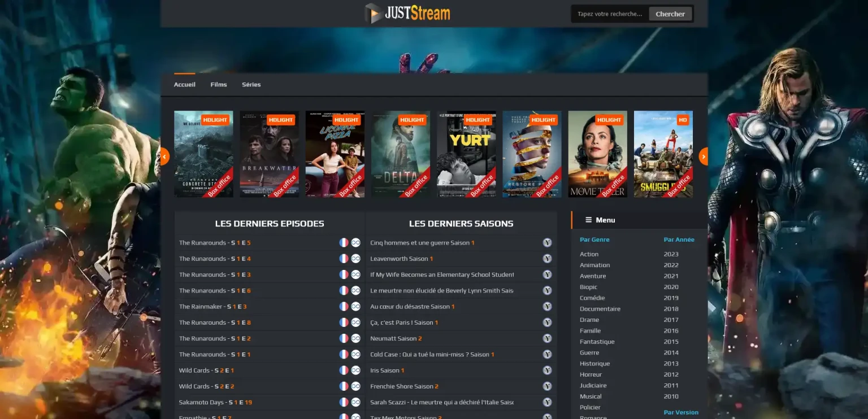Click French flag icon for Wild Cards S2 E1
The image size is (868, 419).
pos(344,370)
